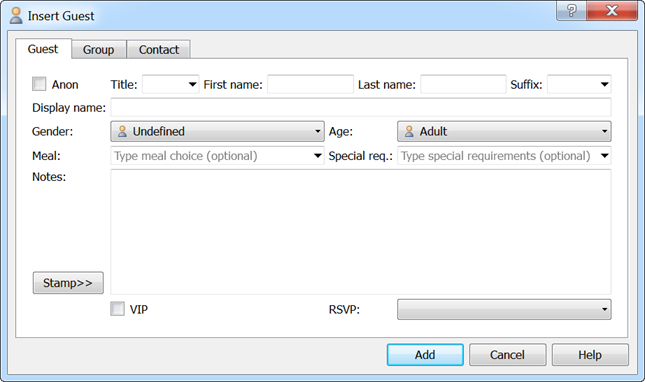
Task: Click the Help button
Action: (590, 354)
